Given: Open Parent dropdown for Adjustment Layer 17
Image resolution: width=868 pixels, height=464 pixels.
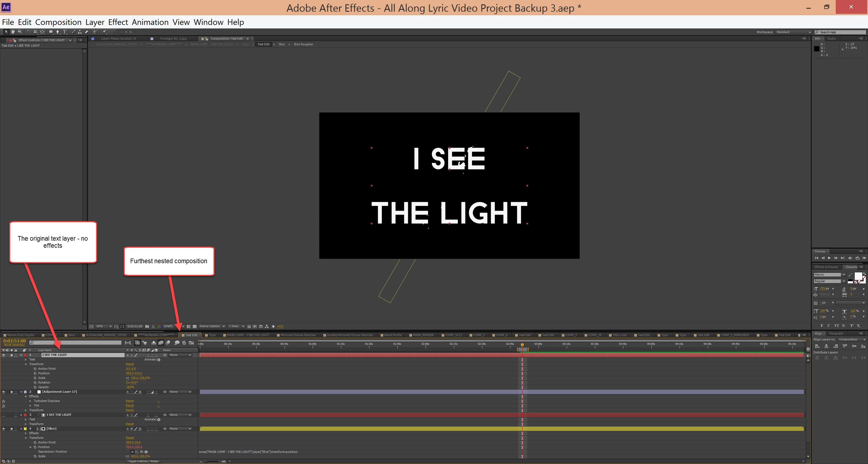Looking at the screenshot, I should pos(180,392).
